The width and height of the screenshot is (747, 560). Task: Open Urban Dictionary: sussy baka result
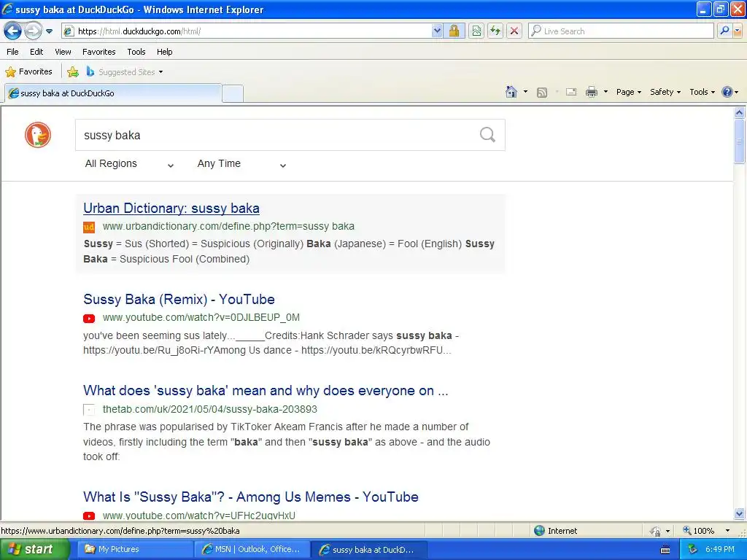[171, 209]
